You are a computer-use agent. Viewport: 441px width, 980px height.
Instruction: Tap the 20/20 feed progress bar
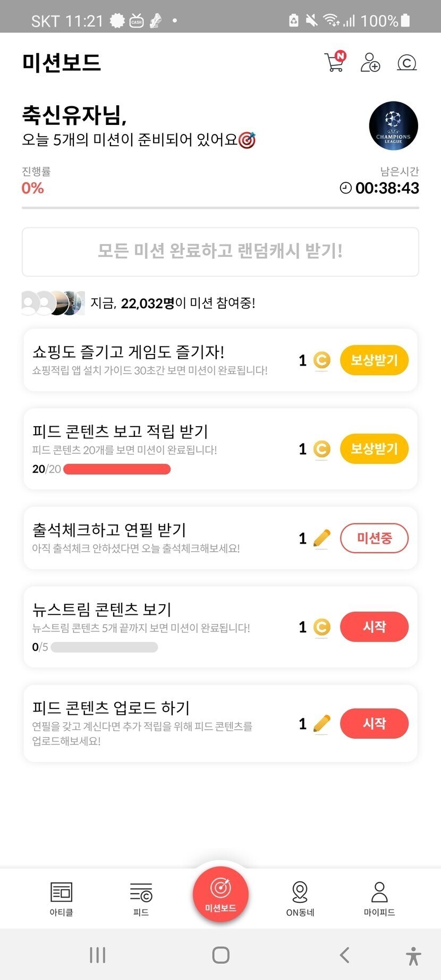117,469
